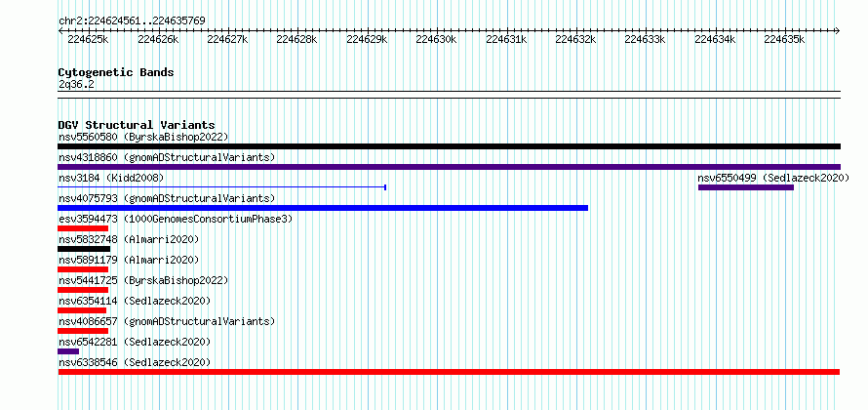Select the black nsv5560580 variant bar
Viewport: 868px width, 410px height.
click(449, 146)
